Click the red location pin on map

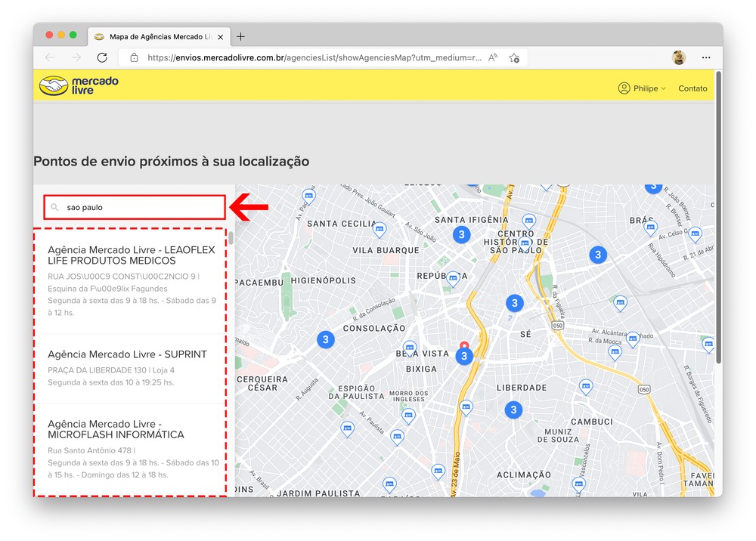pos(464,348)
